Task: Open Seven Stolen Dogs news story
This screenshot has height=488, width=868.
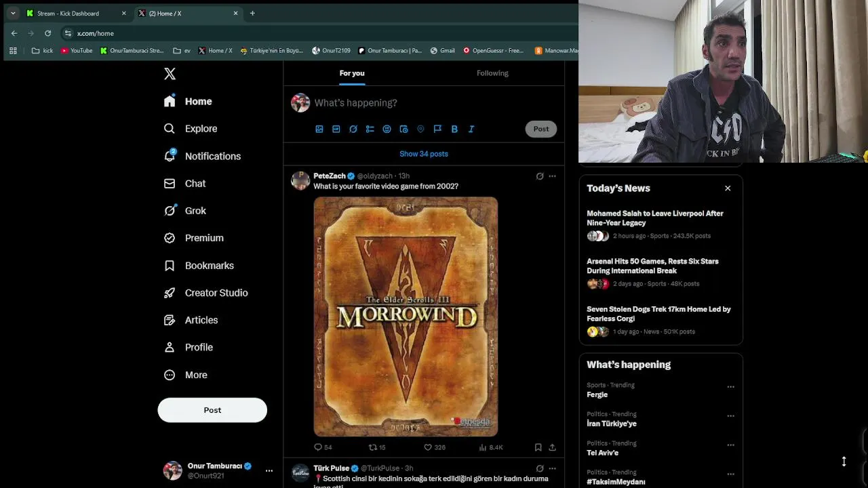Action: [660, 320]
